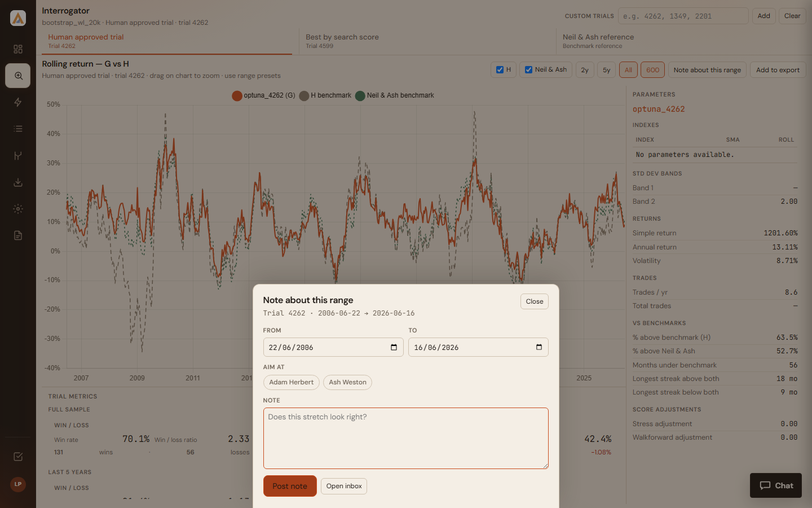Aim note at Ash Weston

point(347,382)
